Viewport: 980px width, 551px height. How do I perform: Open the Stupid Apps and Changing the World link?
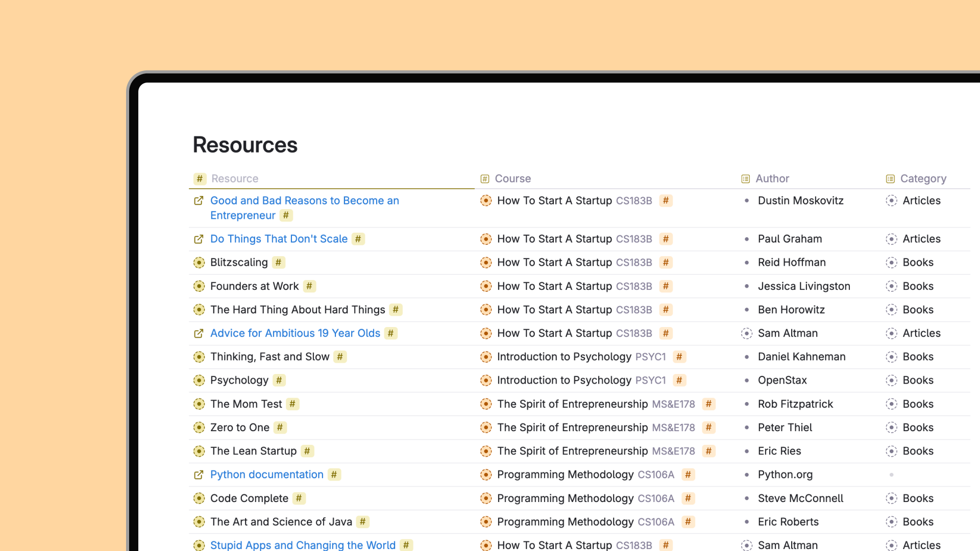point(303,545)
